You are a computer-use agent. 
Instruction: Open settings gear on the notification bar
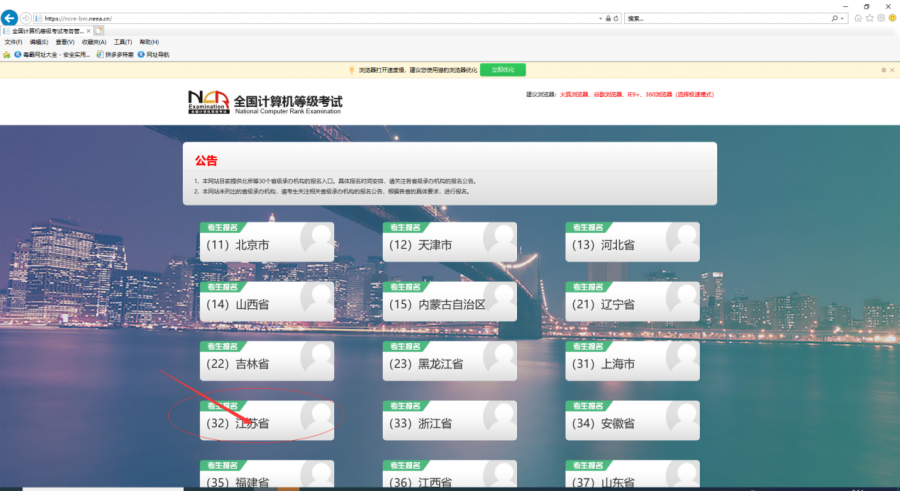[x=883, y=70]
